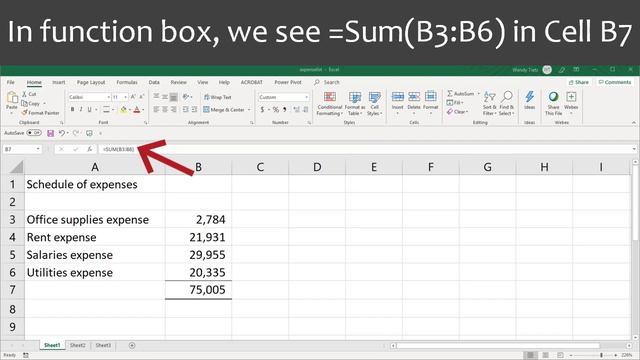Switch to the Data tab
Screen dimensions: 640x360
154,82
